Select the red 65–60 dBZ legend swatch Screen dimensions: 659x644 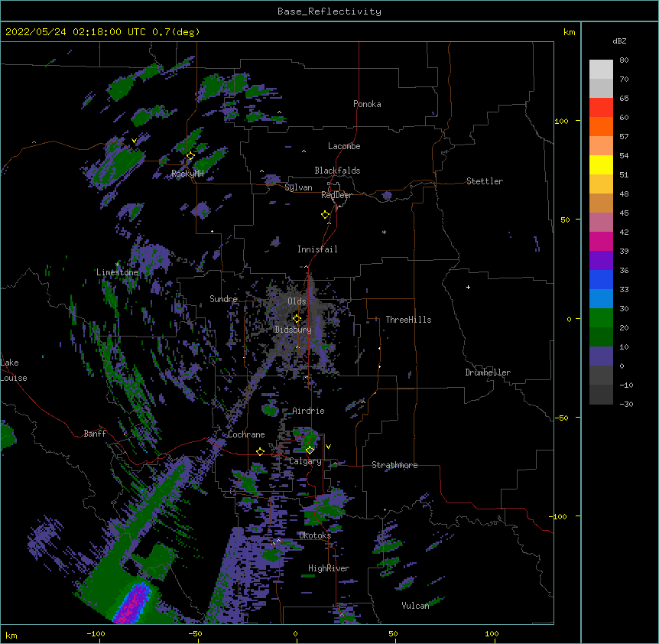pyautogui.click(x=601, y=108)
